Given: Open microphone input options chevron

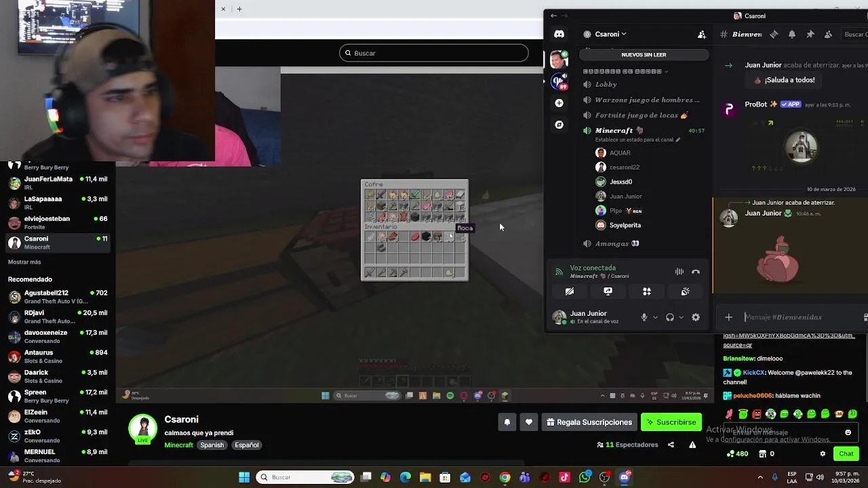Looking at the screenshot, I should [x=654, y=317].
